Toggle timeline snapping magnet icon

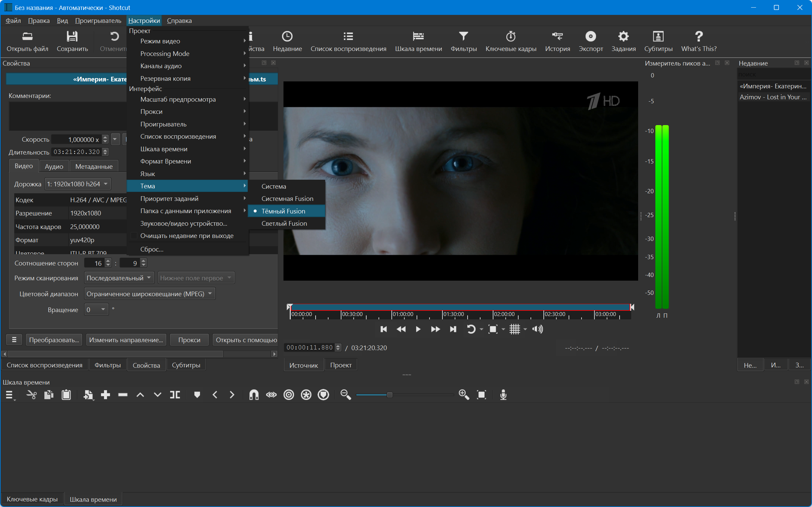pos(254,395)
